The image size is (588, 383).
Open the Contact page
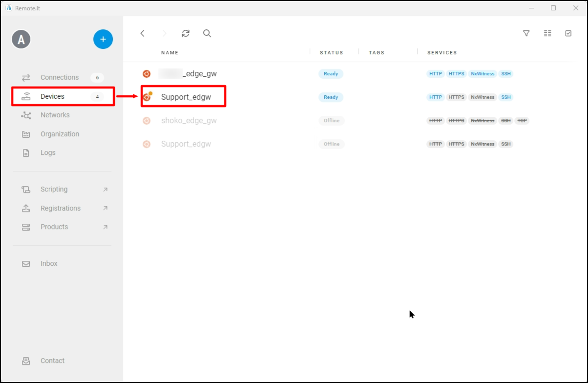click(52, 361)
